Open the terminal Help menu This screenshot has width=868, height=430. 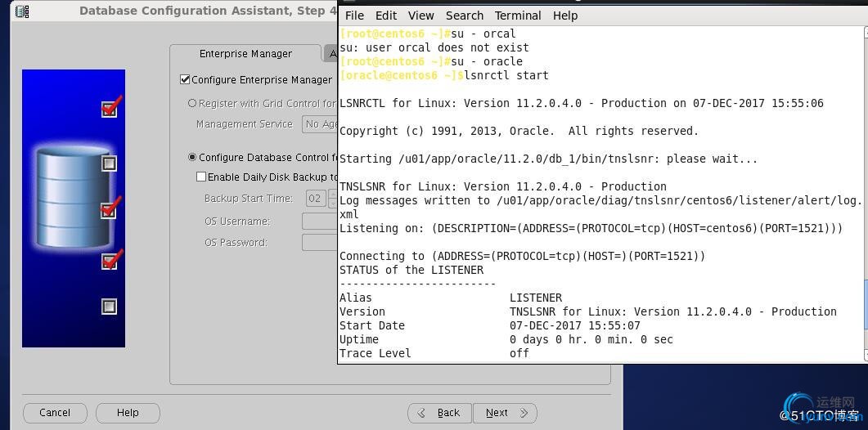(x=565, y=16)
